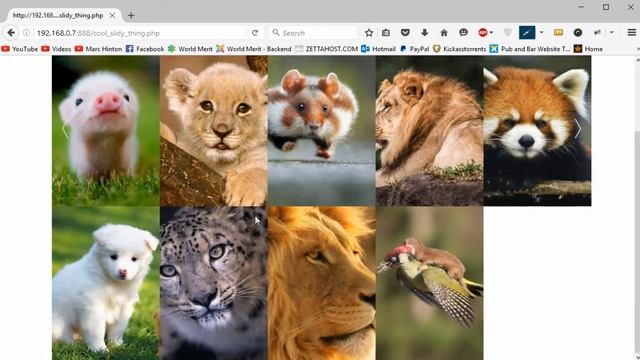Click the grey extension icon beside the gauge
This screenshot has height=360, width=640.
598,33
